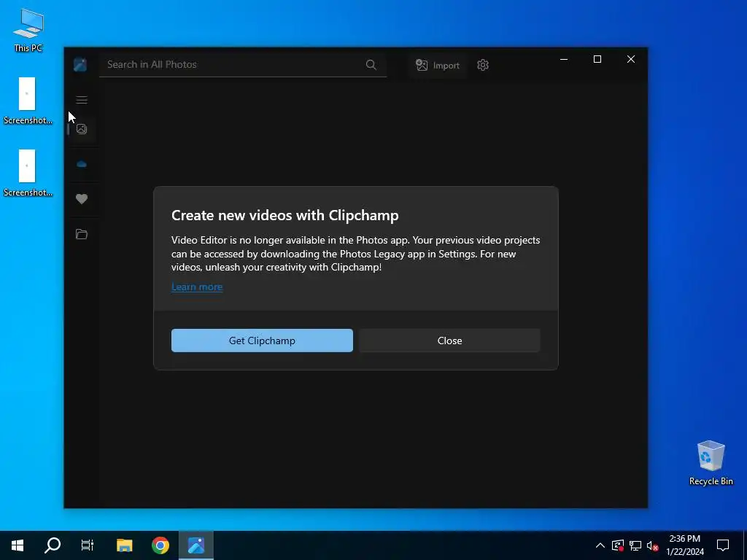This screenshot has width=747, height=560.
Task: Minimize the Photos window
Action: 564,59
